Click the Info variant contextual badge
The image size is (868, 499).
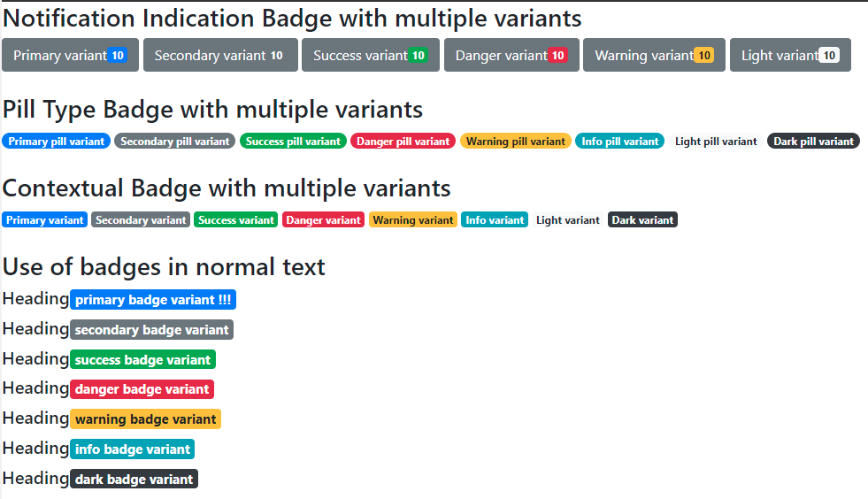[x=495, y=220]
